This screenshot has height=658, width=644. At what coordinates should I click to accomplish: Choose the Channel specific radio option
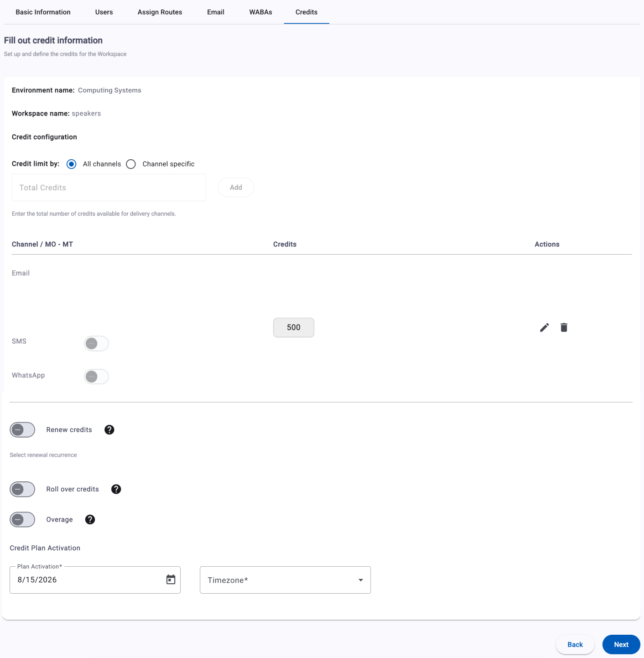[131, 164]
